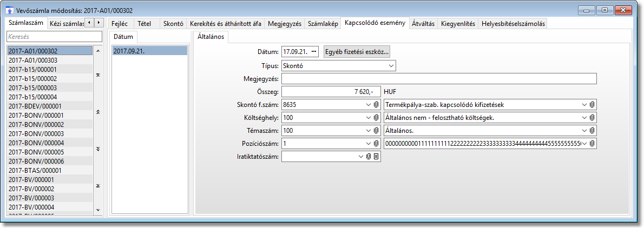Select invoice 2017-BV/000001 in list
This screenshot has height=229, width=644.
(49, 179)
